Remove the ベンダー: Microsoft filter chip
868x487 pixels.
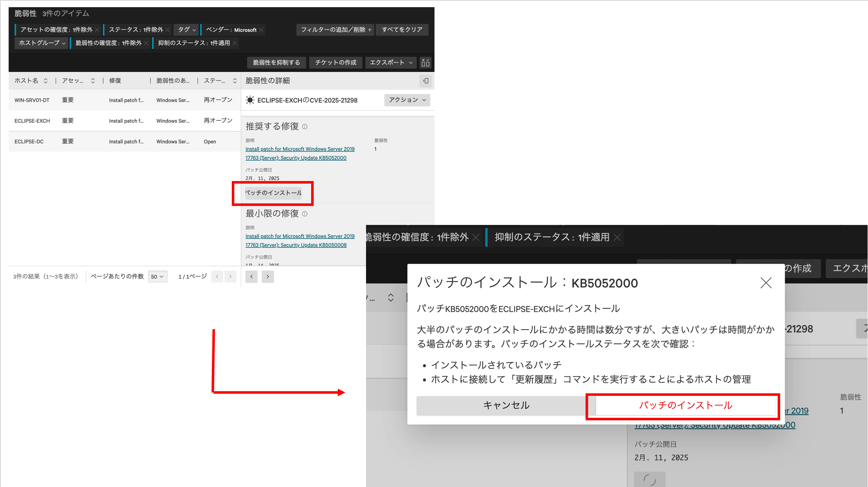(x=261, y=30)
